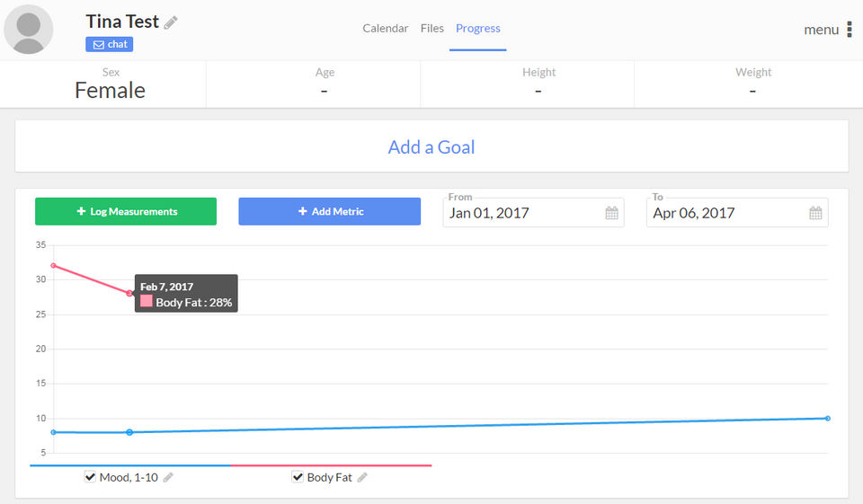Open the three-dot menu icon

(850, 30)
